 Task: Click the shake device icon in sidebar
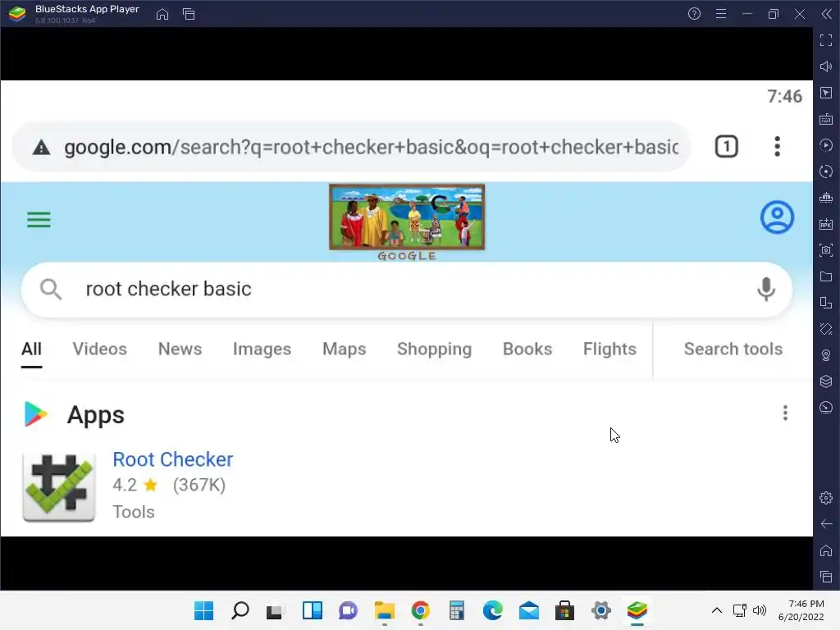pyautogui.click(x=826, y=329)
